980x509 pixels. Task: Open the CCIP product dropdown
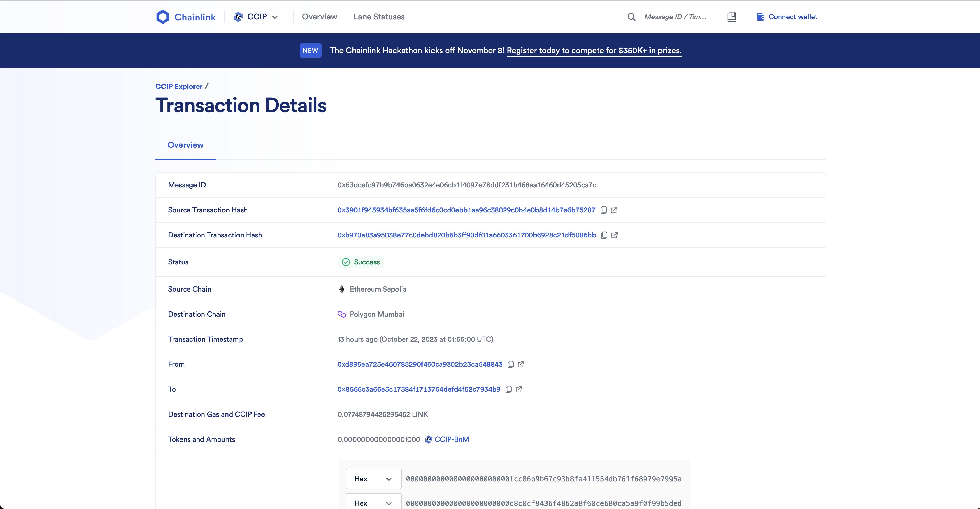click(x=256, y=17)
